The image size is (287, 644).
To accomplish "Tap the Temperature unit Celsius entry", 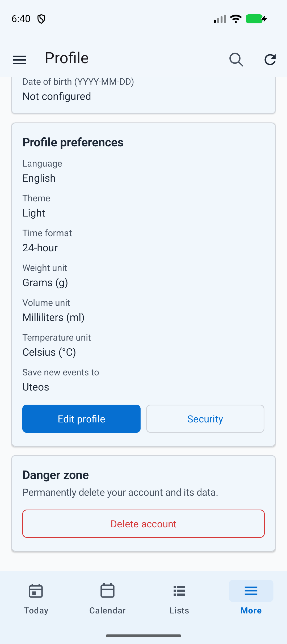I will coord(49,352).
